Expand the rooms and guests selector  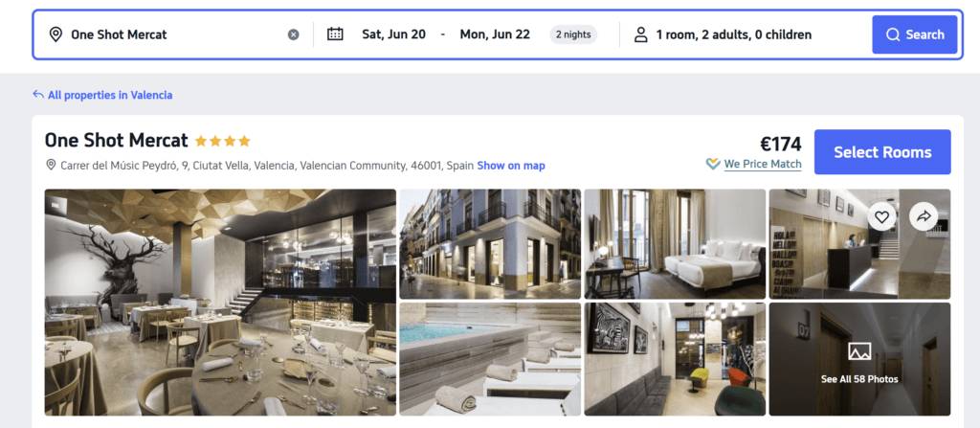[x=733, y=34]
